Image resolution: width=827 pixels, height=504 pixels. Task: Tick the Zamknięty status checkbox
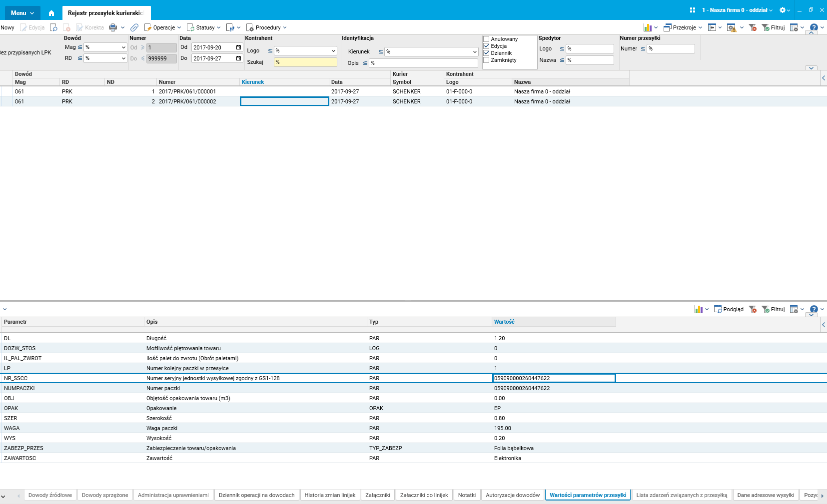click(486, 60)
